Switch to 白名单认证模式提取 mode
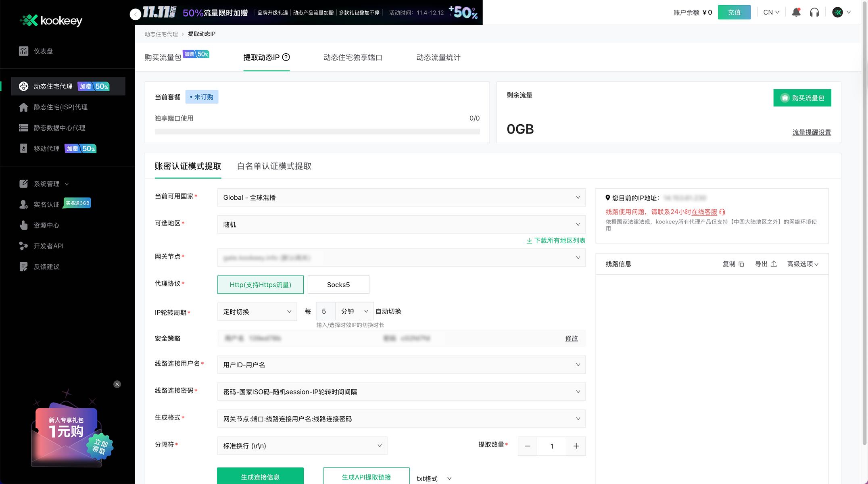 point(274,166)
